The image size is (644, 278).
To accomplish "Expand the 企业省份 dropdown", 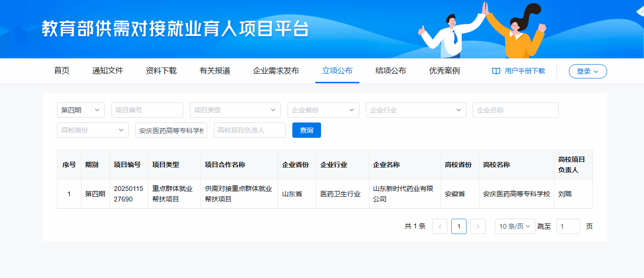I will (x=323, y=110).
